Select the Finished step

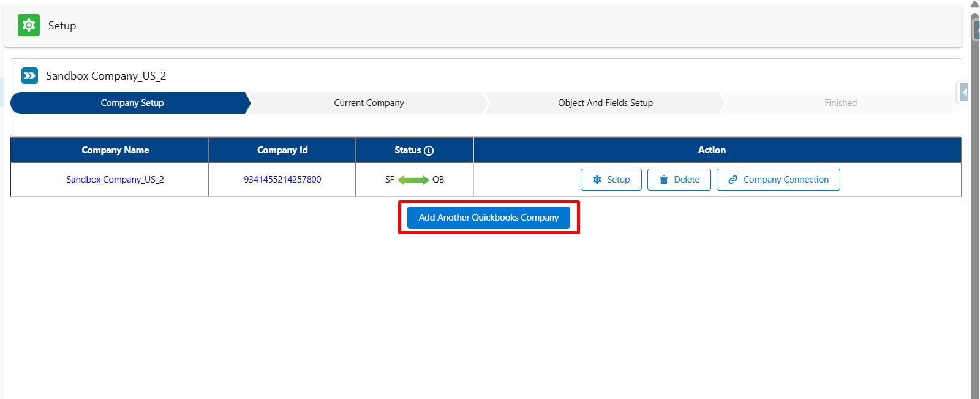[840, 103]
